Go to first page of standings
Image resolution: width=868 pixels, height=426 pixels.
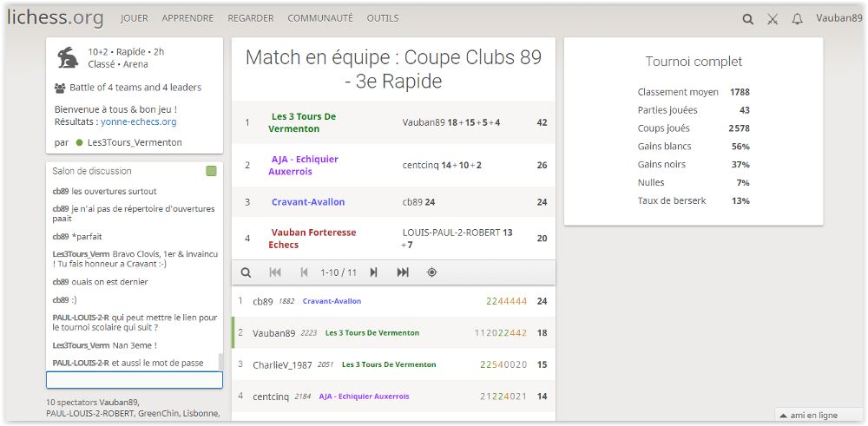click(x=275, y=272)
